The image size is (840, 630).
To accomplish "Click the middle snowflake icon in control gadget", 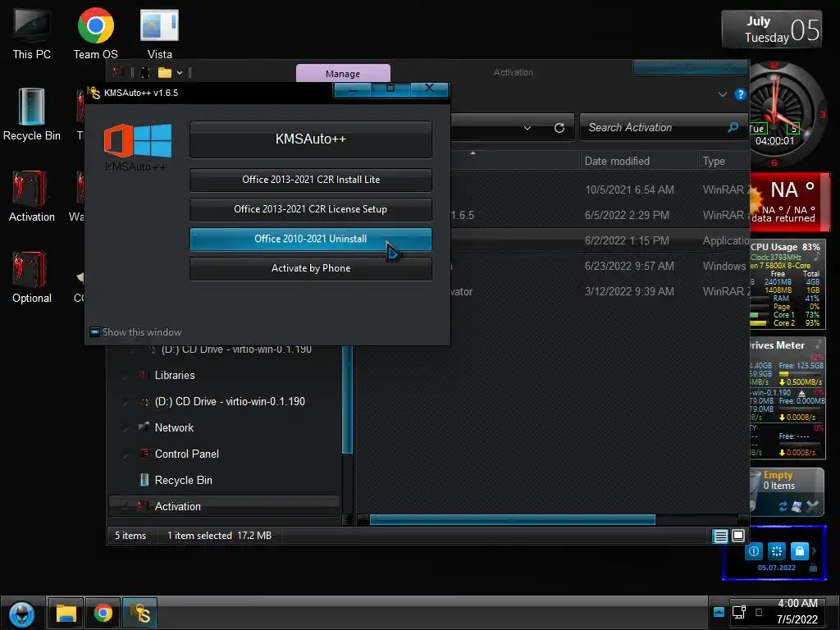I will click(x=776, y=550).
